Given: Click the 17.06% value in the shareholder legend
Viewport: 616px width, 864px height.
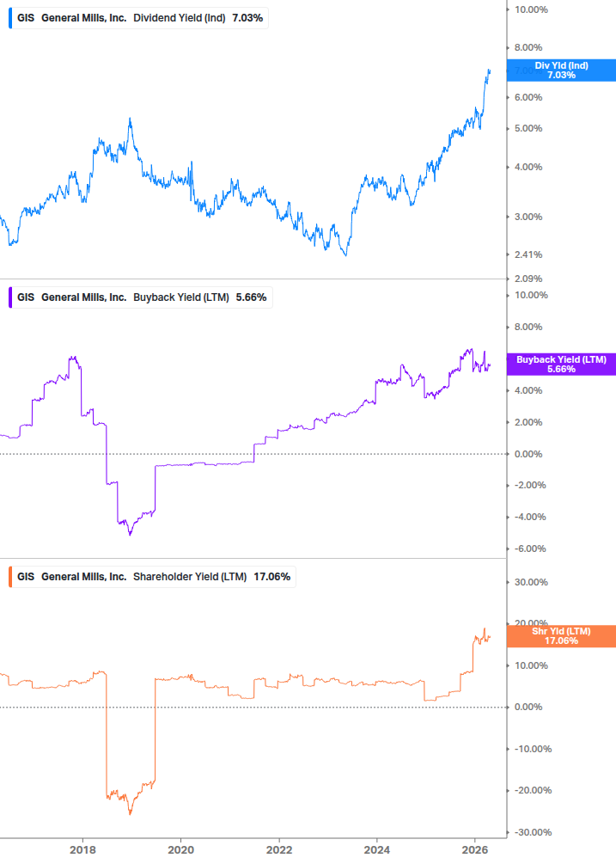Looking at the screenshot, I should click(x=272, y=577).
